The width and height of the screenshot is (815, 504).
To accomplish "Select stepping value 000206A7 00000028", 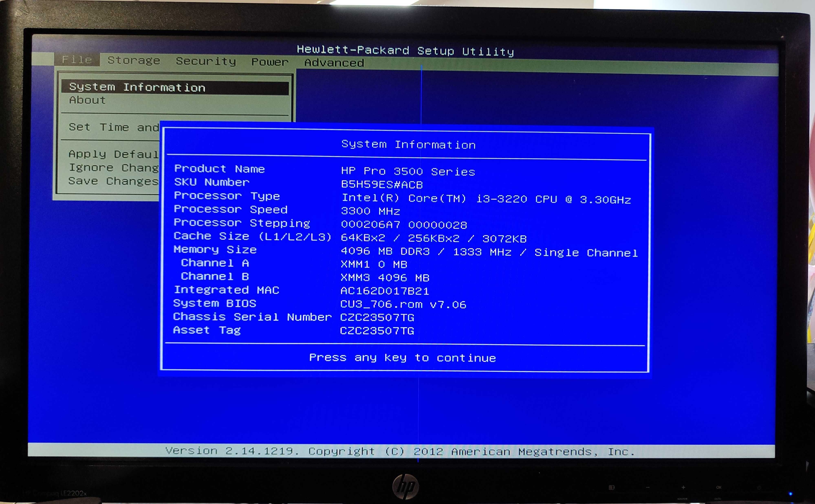I will [x=404, y=225].
